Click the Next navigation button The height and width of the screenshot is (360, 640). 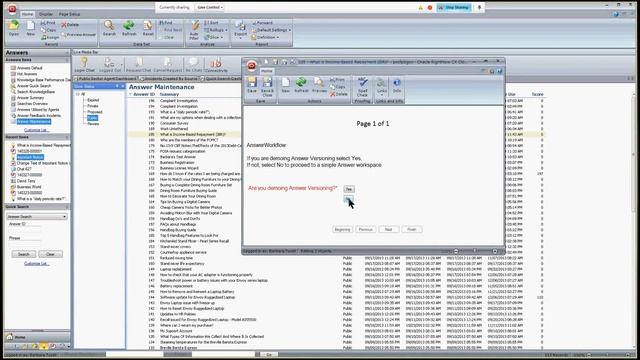pyautogui.click(x=389, y=229)
